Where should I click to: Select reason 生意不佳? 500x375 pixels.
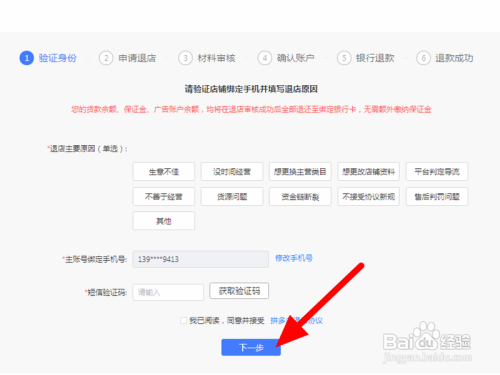coord(164,172)
